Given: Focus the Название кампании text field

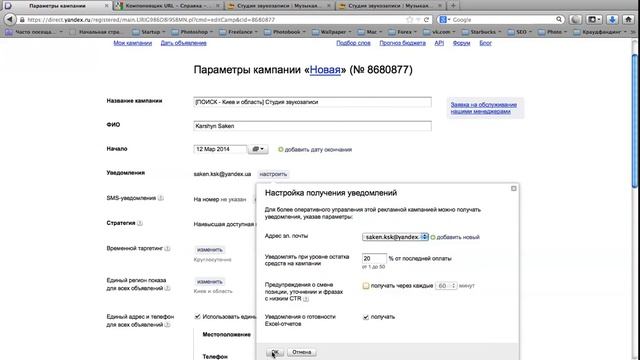Looking at the screenshot, I should 312,102.
